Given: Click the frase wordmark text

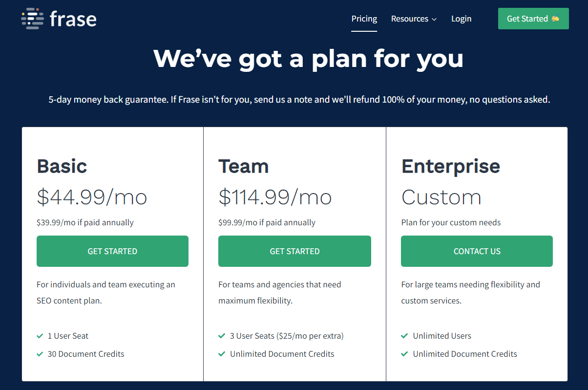Looking at the screenshot, I should [x=73, y=19].
